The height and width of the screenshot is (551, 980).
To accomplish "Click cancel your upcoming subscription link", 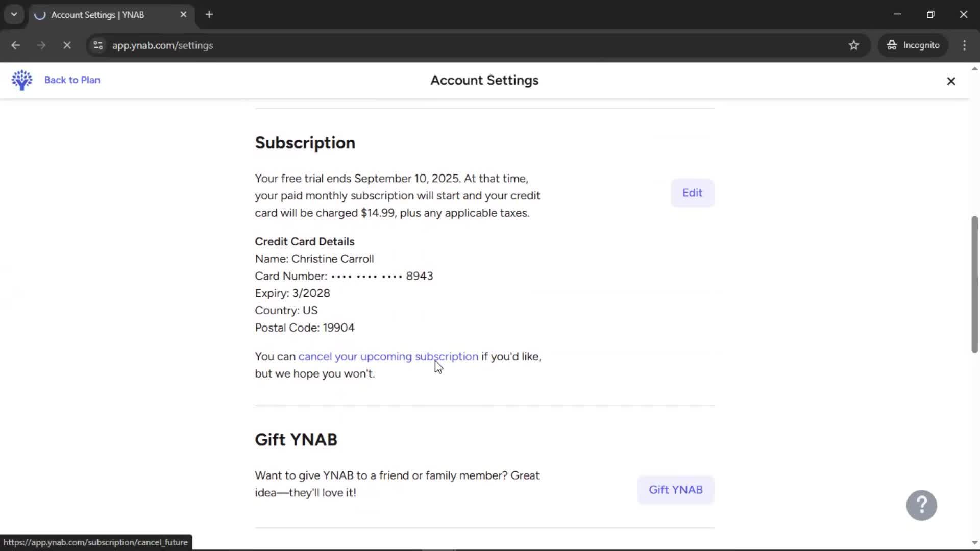I will 388,357.
